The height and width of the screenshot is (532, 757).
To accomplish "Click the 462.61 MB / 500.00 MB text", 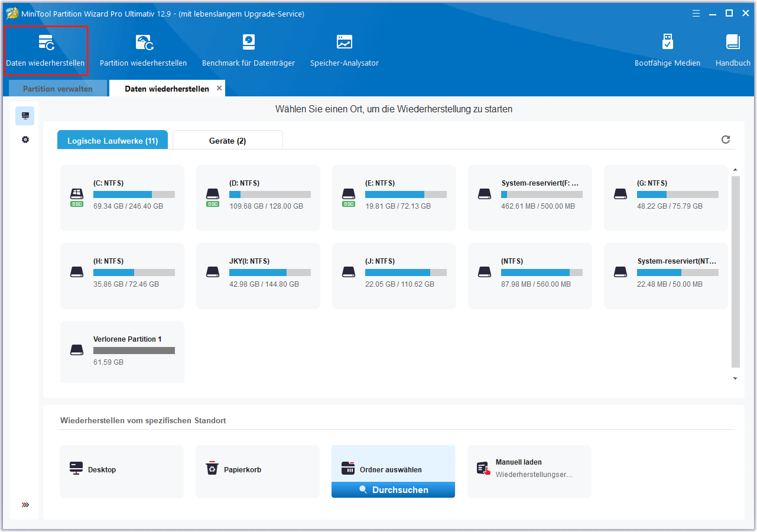I will click(x=538, y=206).
